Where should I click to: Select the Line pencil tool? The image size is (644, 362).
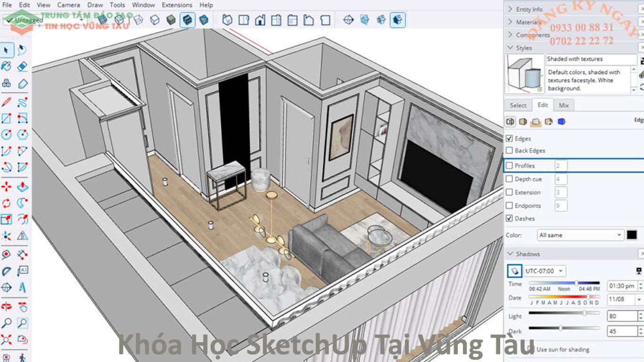tap(6, 101)
